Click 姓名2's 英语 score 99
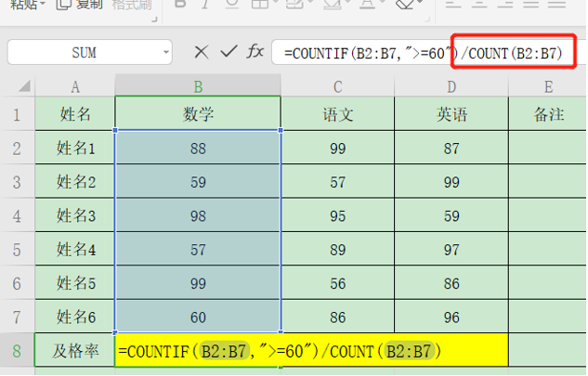The image size is (588, 376). pos(451,181)
